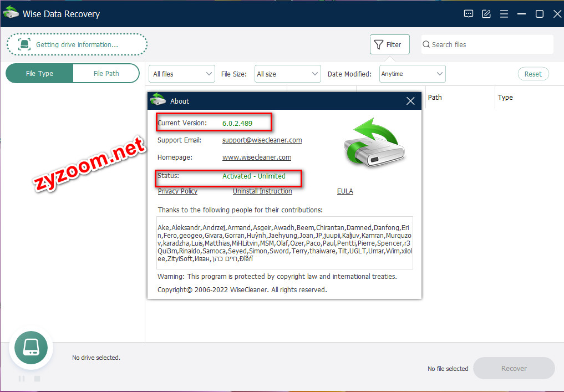Click the No file selected status text
This screenshot has height=392, width=564.
(x=448, y=369)
